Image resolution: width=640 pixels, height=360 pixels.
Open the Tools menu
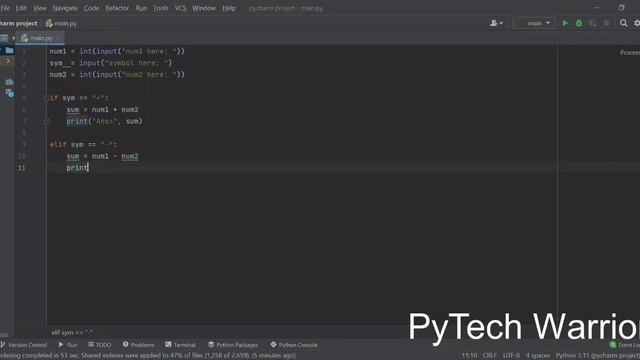[x=160, y=8]
